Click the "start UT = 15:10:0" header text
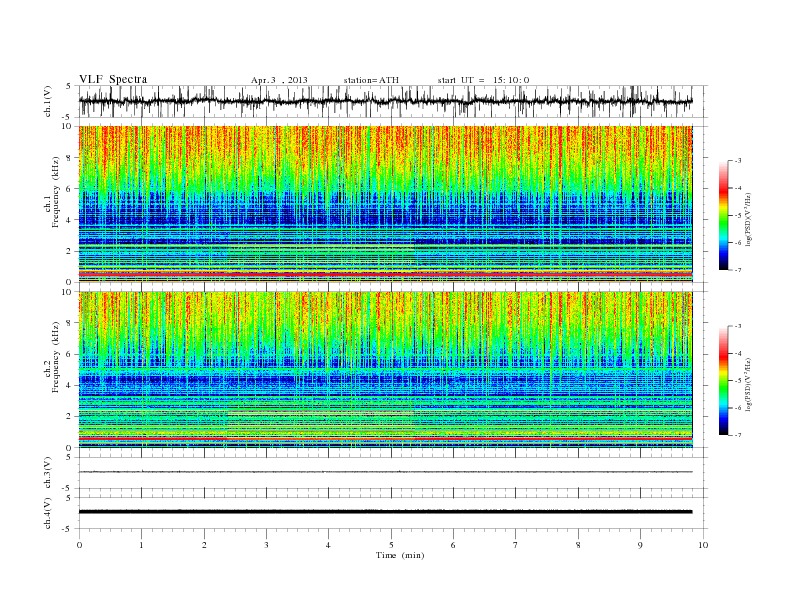The height and width of the screenshot is (612, 792). (483, 80)
